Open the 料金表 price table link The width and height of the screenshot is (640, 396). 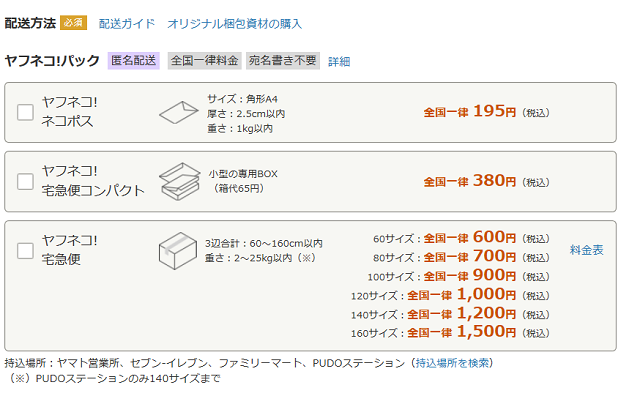587,250
